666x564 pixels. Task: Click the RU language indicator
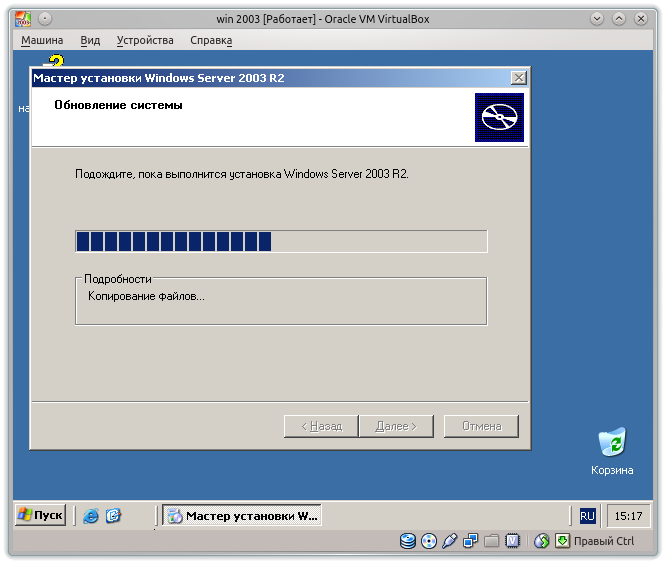pyautogui.click(x=587, y=516)
